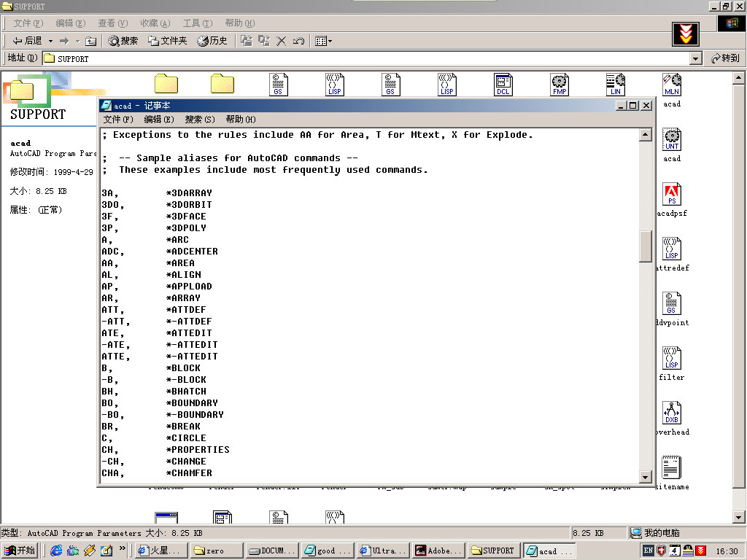Go up one folder level in Explorer
This screenshot has width=747, height=560.
(x=90, y=42)
